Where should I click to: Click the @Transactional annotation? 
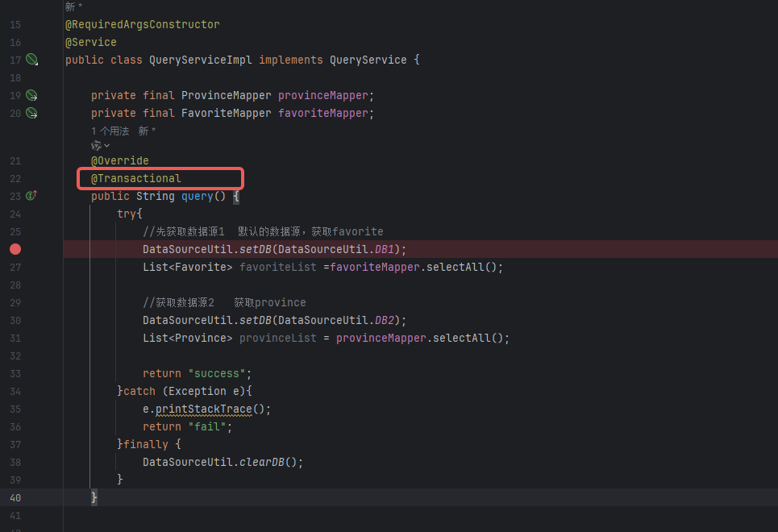coord(135,178)
